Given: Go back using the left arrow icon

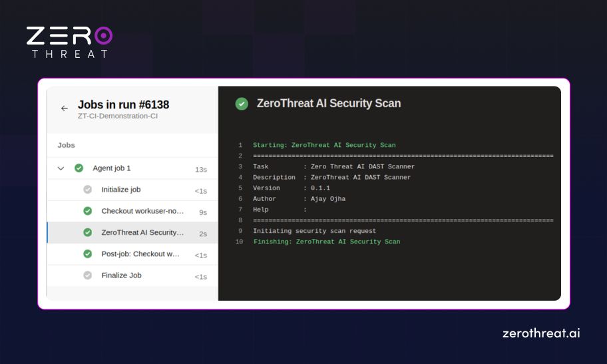Looking at the screenshot, I should click(65, 108).
